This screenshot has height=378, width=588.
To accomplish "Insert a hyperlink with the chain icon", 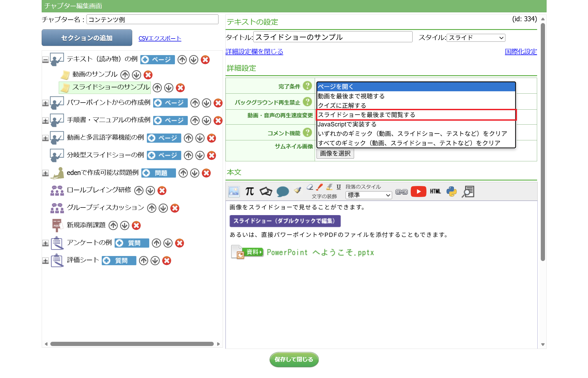I will click(402, 192).
